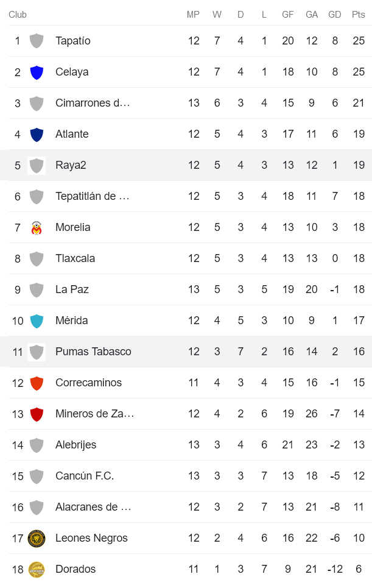372x588 pixels.
Task: Click the Atlante club badge
Action: click(x=37, y=134)
